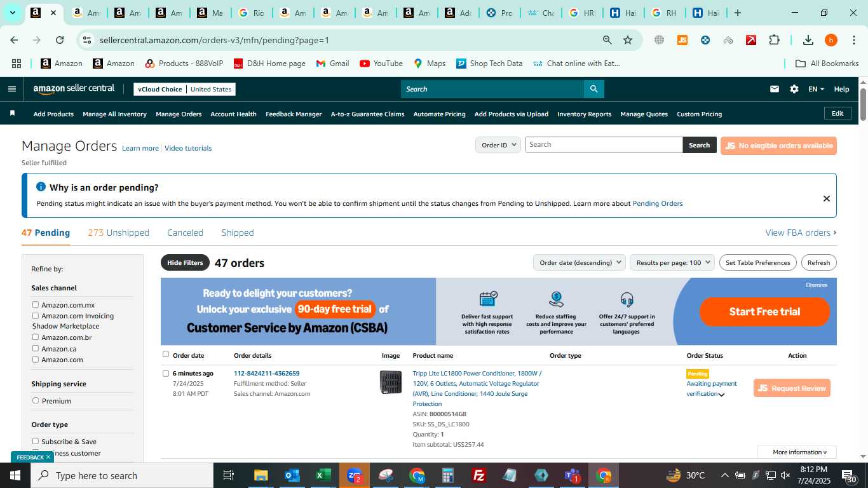Open Chrome three-dot menu
Viewport: 868px width, 488px height.
[x=853, y=40]
